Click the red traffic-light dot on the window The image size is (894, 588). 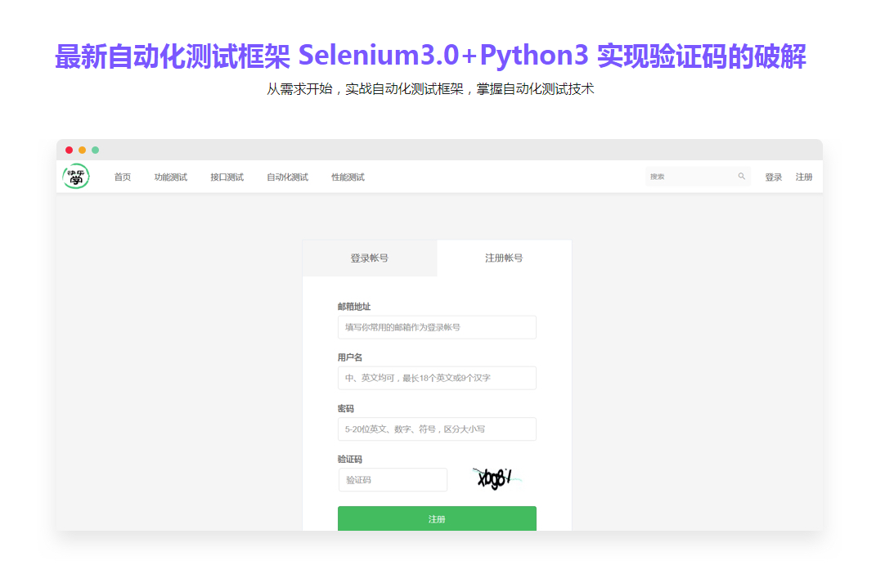(69, 150)
